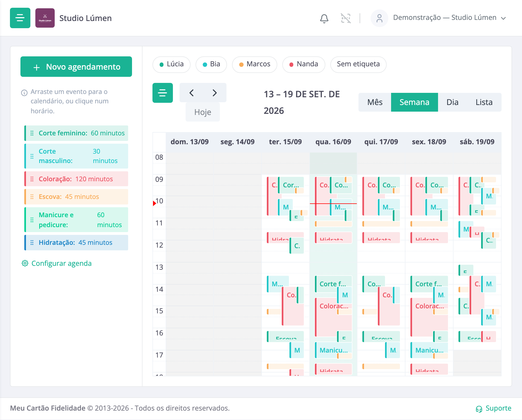Click the drag handle of Coloração
The height and width of the screenshot is (420, 522).
[x=32, y=179]
